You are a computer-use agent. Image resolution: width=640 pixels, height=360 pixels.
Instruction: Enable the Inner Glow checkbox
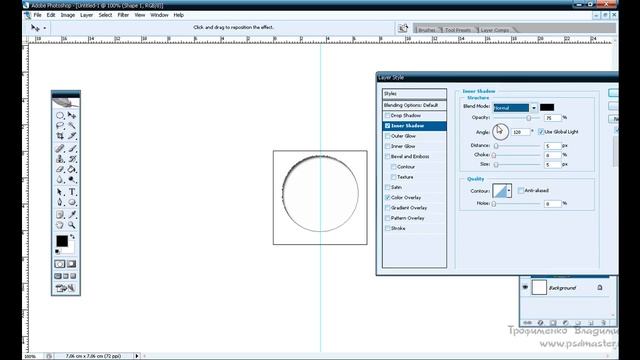(x=387, y=146)
